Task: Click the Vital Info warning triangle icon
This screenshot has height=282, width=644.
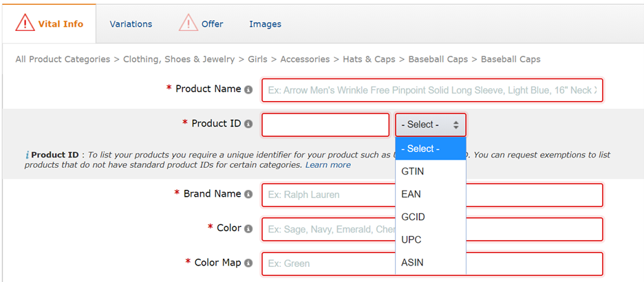Action: (x=25, y=23)
